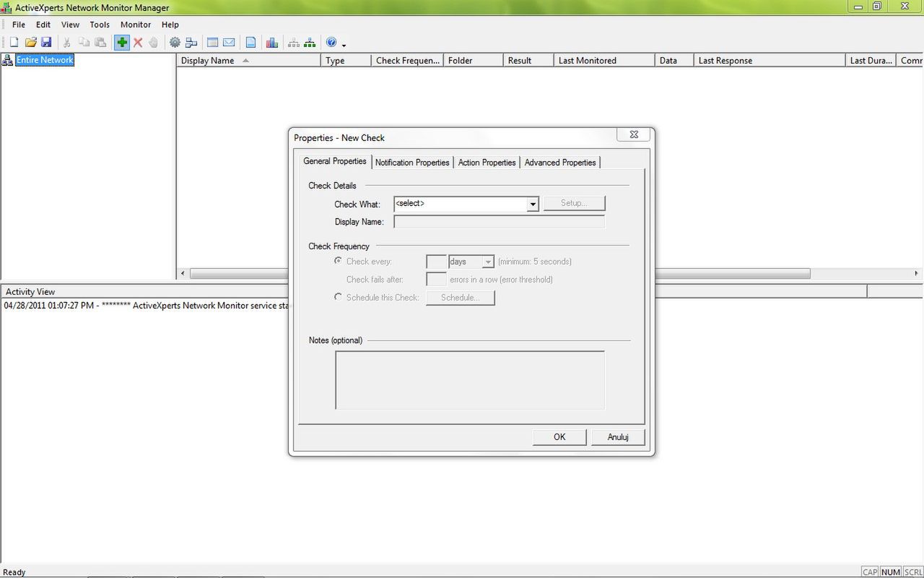The height and width of the screenshot is (578, 924).
Task: Click the Check every interval field
Action: point(436,262)
